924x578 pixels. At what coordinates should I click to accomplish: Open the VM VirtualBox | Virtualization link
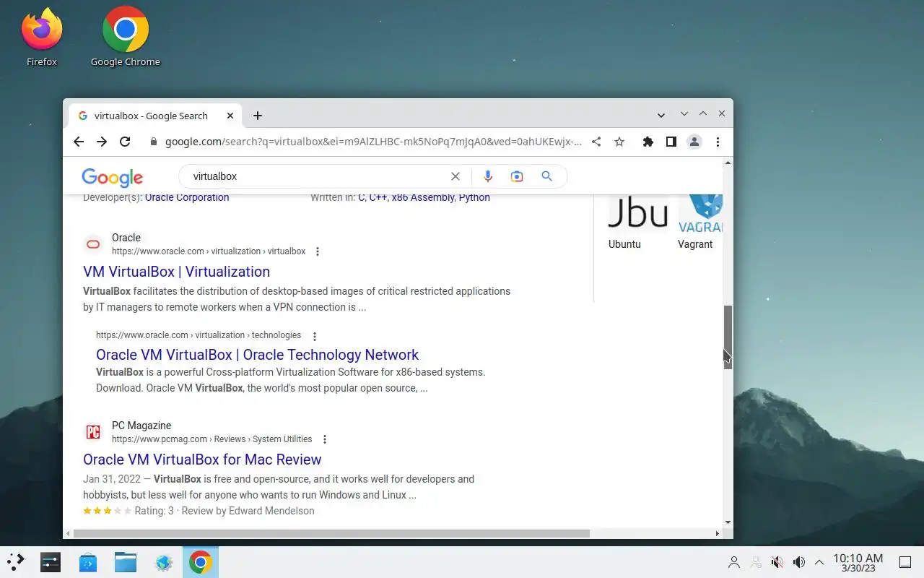177,272
